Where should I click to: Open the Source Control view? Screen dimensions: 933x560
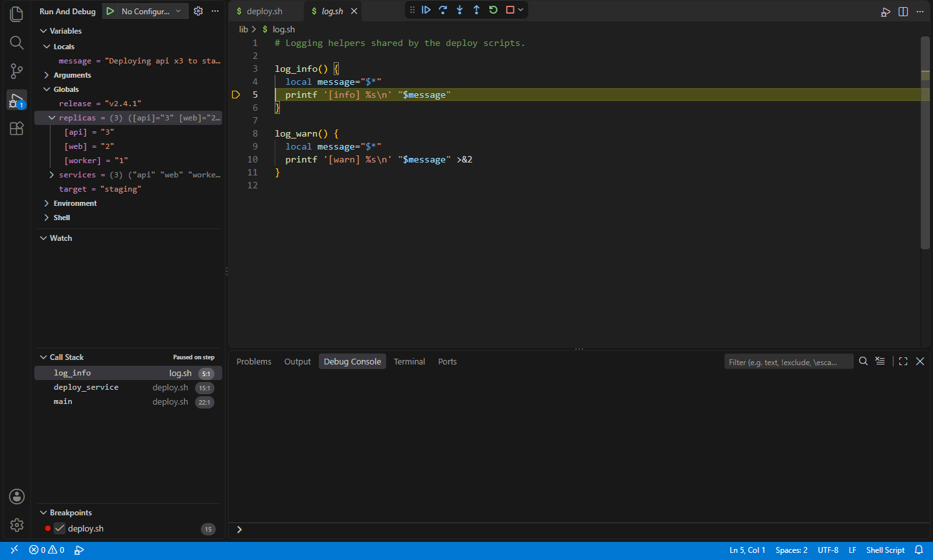[x=17, y=71]
